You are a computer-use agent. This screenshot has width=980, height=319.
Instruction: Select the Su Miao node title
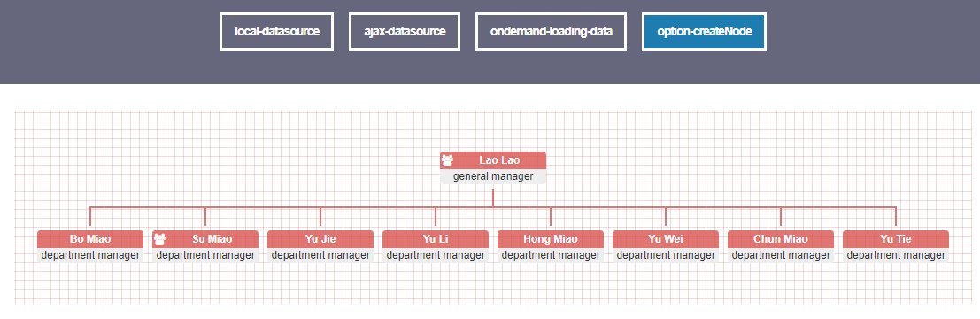tap(205, 239)
